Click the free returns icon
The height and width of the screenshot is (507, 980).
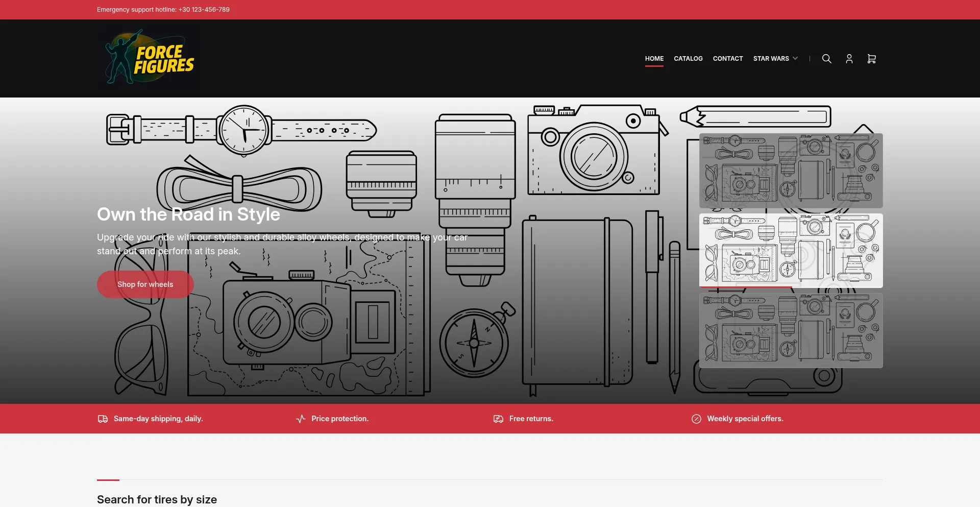click(x=498, y=419)
